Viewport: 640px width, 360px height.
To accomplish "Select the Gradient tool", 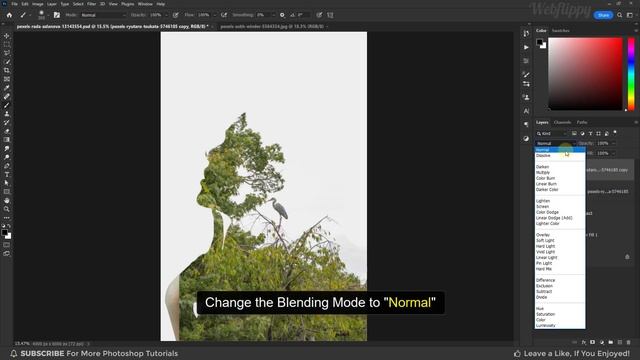I will click(7, 140).
